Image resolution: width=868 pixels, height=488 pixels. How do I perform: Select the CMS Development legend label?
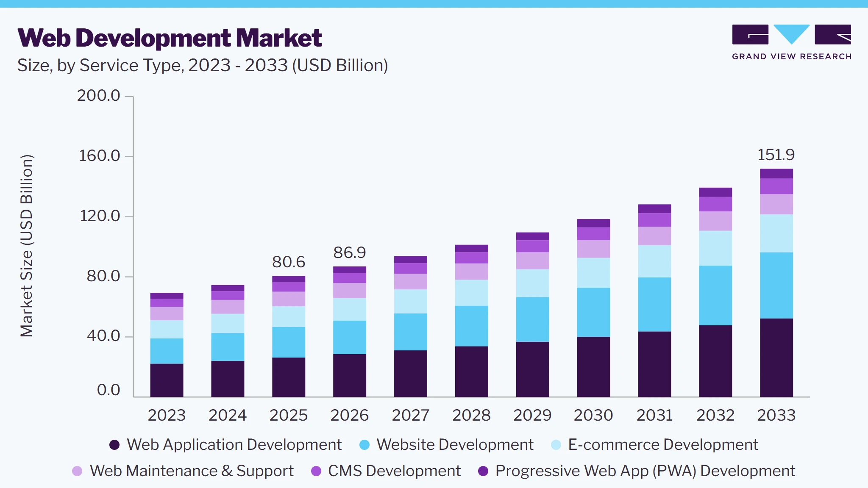tap(394, 471)
